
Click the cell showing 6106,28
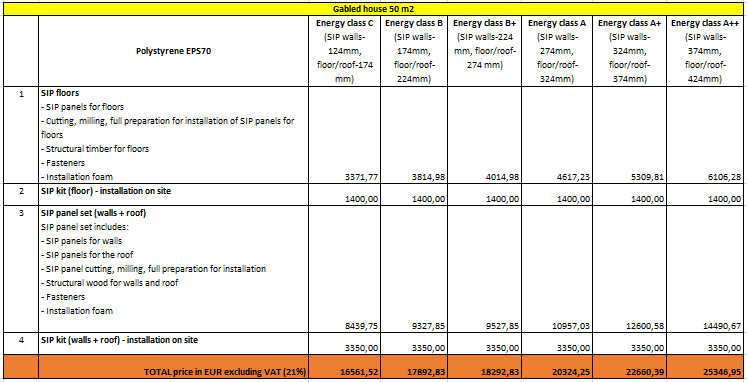click(705, 135)
